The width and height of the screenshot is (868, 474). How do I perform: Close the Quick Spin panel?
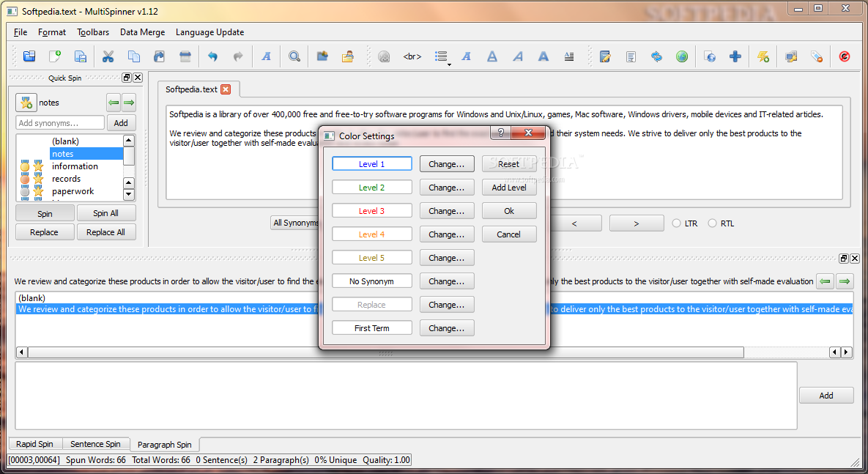click(x=138, y=78)
